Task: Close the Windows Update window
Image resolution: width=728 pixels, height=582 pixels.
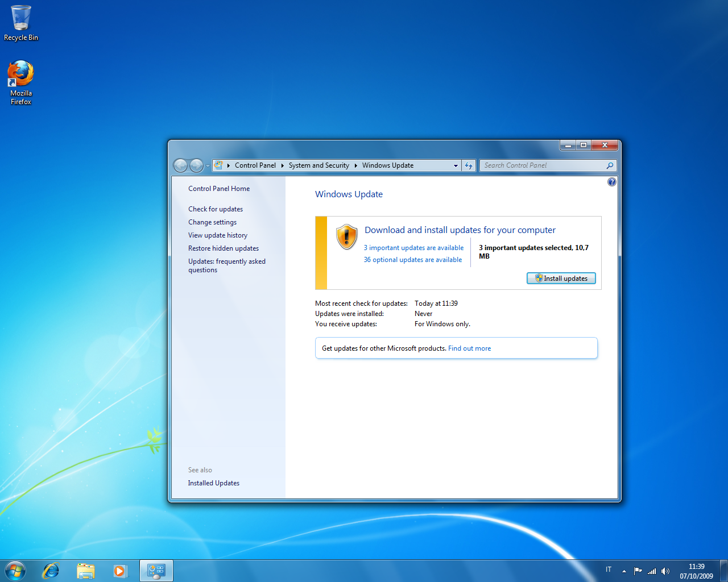Action: pos(605,145)
